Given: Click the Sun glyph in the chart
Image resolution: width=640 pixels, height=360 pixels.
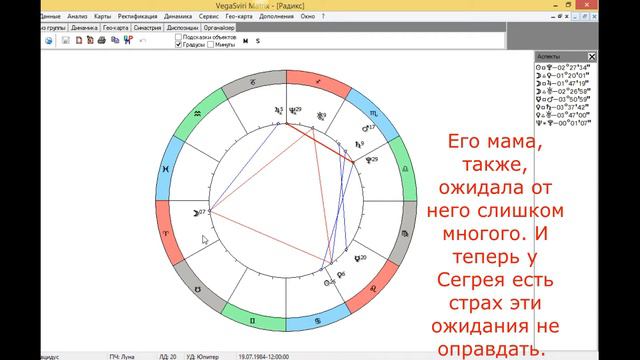Looking at the screenshot, I should click(x=327, y=283).
